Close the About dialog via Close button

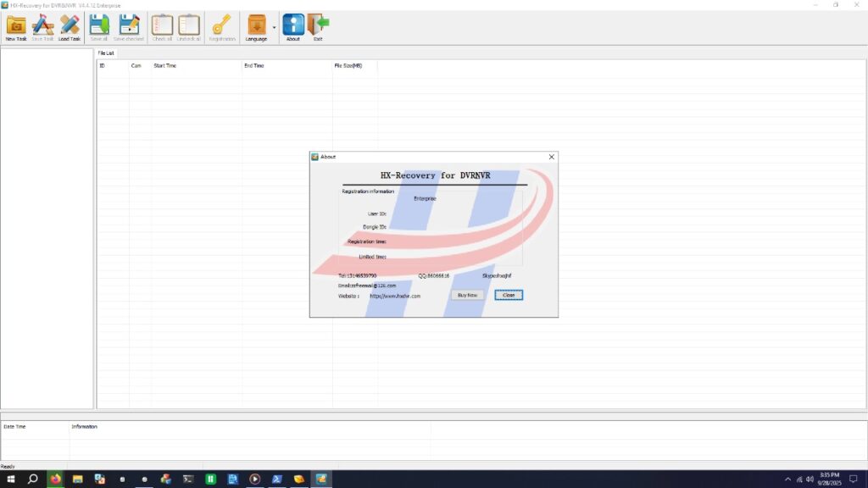click(508, 295)
